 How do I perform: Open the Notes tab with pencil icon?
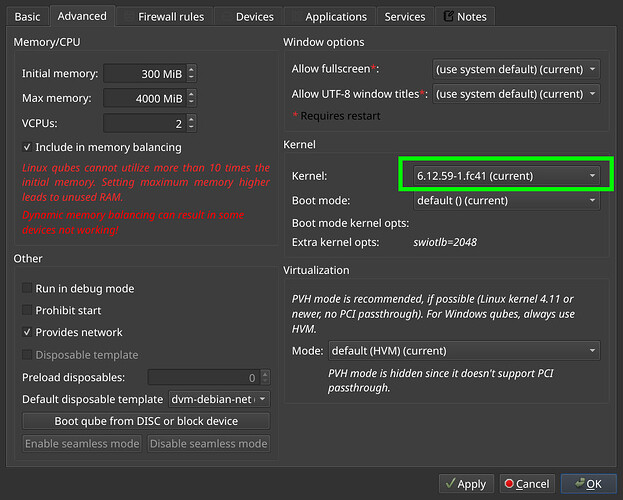(464, 16)
